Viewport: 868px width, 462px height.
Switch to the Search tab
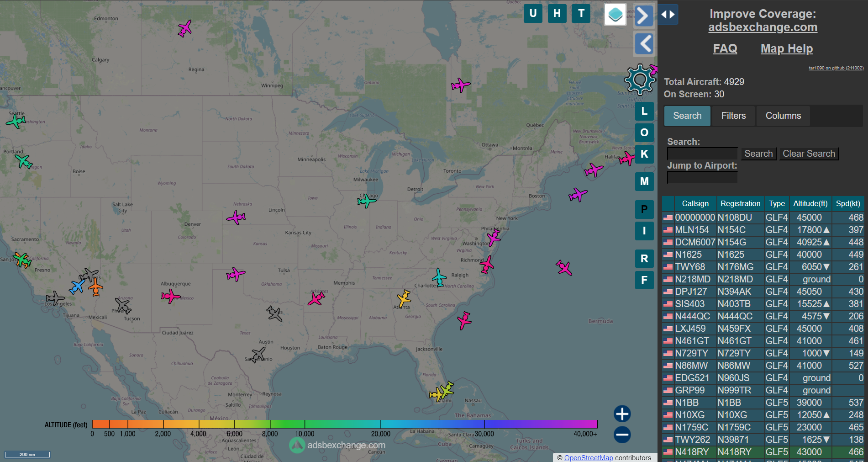pyautogui.click(x=687, y=116)
